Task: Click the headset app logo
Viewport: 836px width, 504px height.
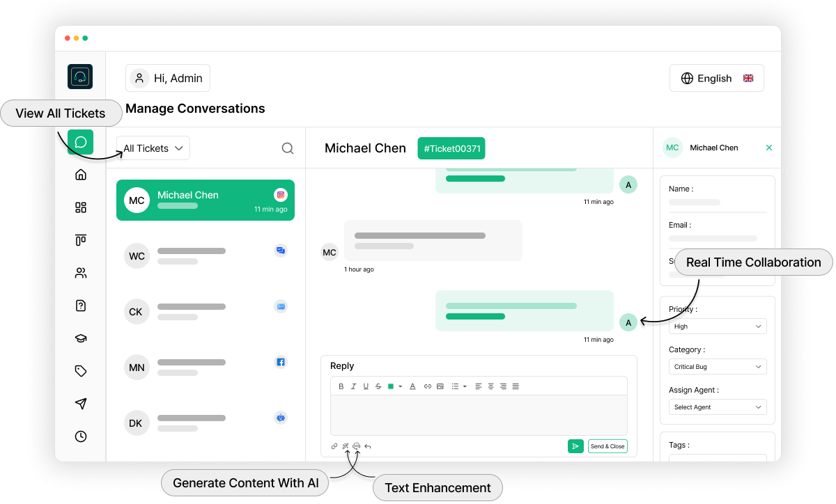Action: tap(80, 77)
